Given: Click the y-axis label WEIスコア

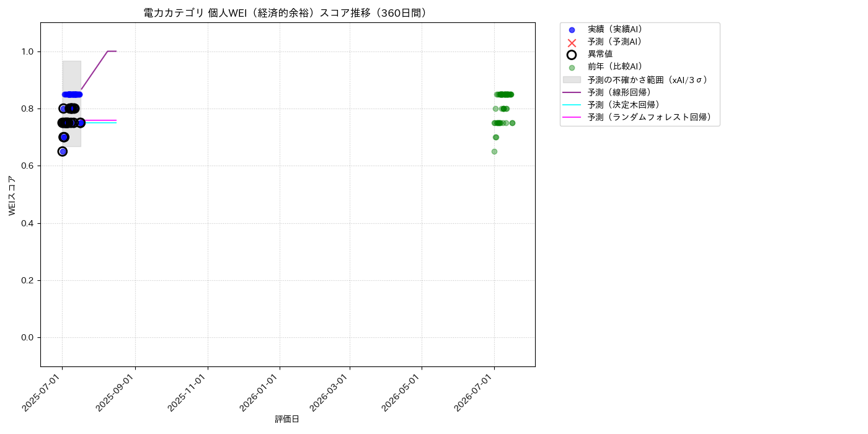Looking at the screenshot, I should [12, 195].
